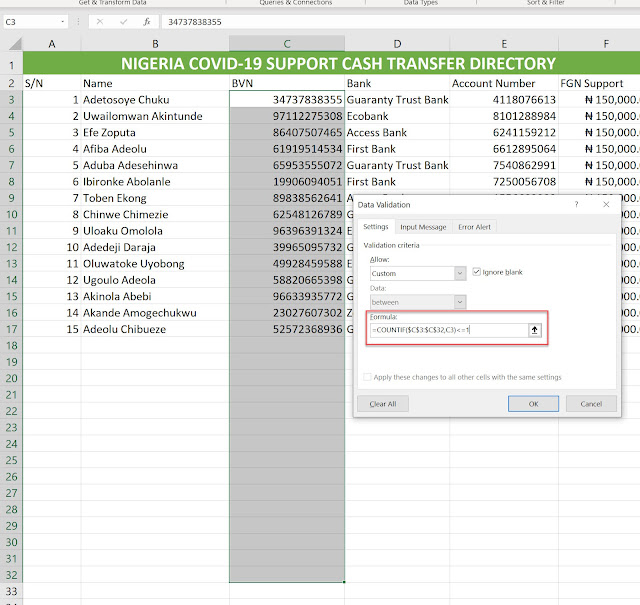Click the BVN header cell
Image resolution: width=640 pixels, height=605 pixels.
287,83
